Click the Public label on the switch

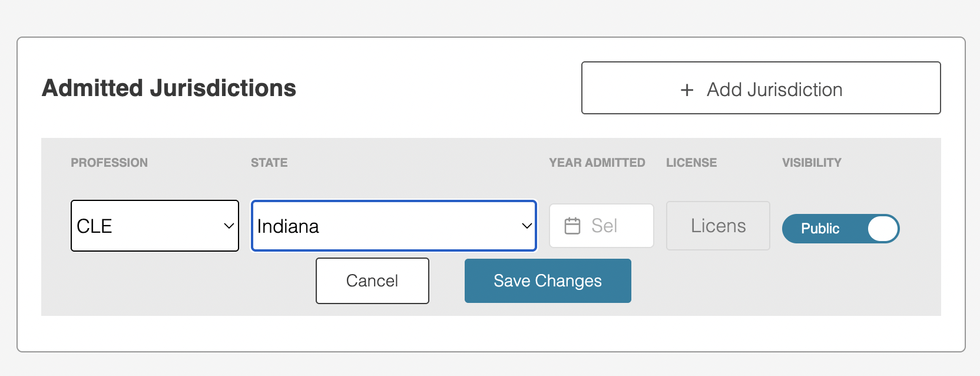click(x=820, y=229)
